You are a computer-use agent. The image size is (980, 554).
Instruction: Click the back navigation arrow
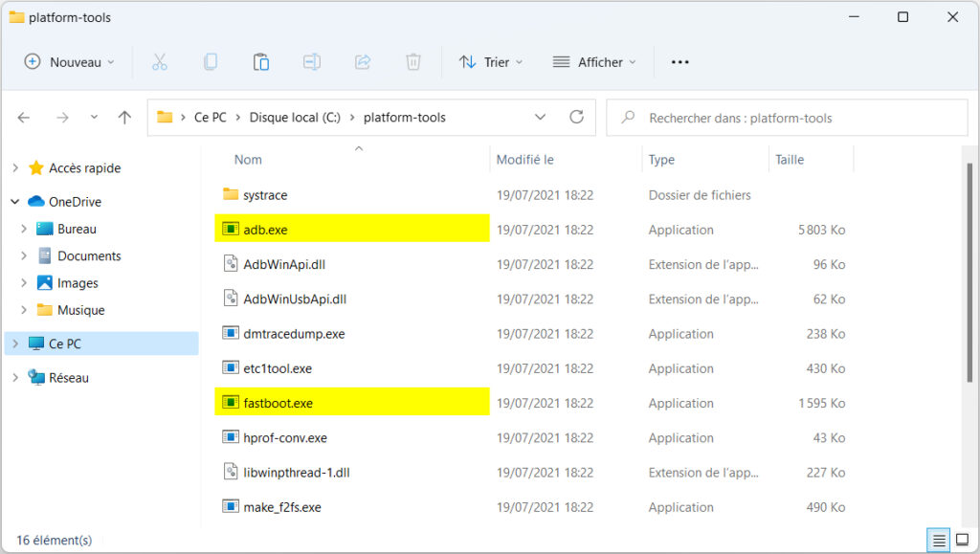pos(23,117)
